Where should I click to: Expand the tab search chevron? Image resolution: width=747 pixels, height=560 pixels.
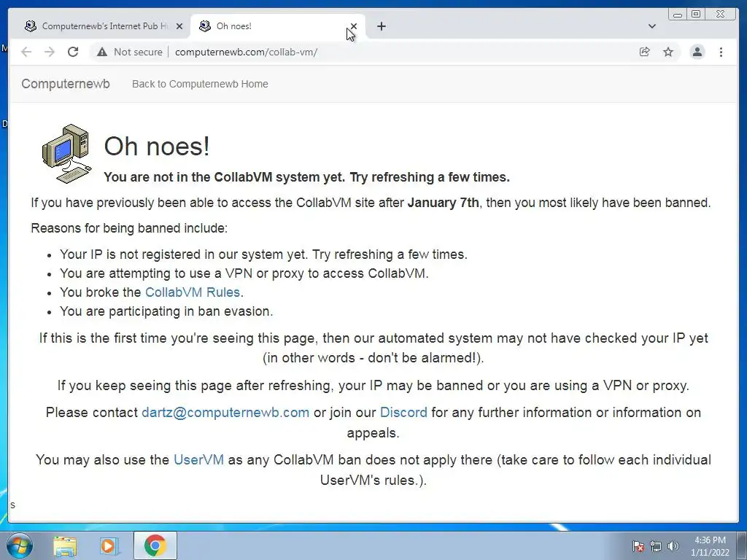pos(652,26)
